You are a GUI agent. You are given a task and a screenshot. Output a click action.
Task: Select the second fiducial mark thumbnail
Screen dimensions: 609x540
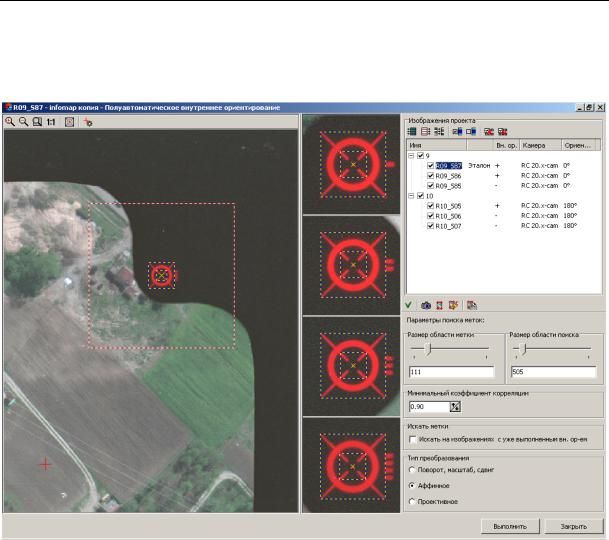point(351,265)
